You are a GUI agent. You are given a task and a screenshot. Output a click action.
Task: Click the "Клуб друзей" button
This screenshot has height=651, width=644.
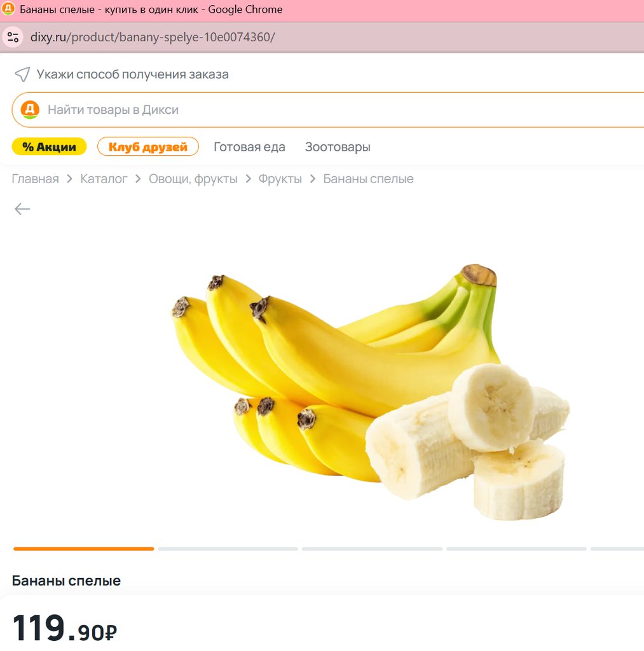pos(147,147)
